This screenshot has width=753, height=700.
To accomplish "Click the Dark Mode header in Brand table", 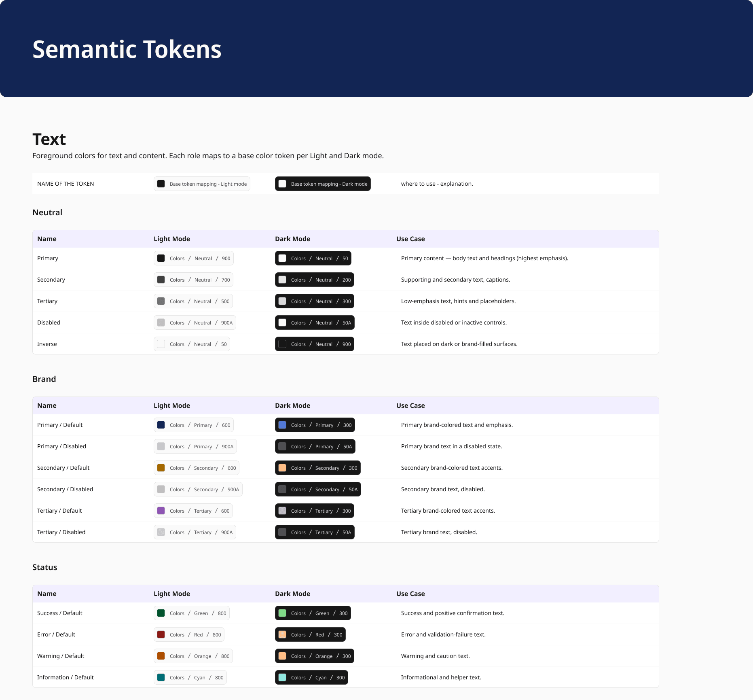I will [293, 405].
